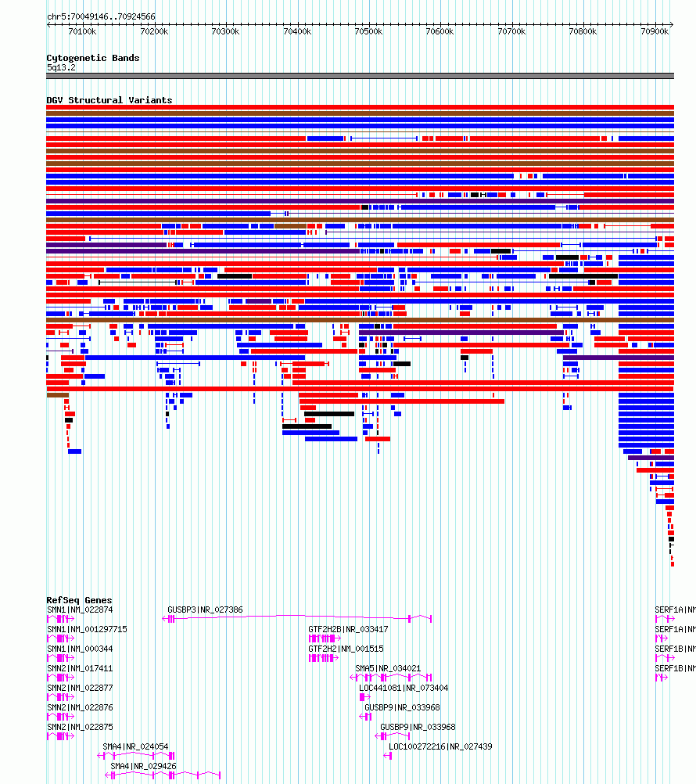Select the 70400k mark on the ruler
The height and width of the screenshot is (784, 696).
pyautogui.click(x=297, y=31)
